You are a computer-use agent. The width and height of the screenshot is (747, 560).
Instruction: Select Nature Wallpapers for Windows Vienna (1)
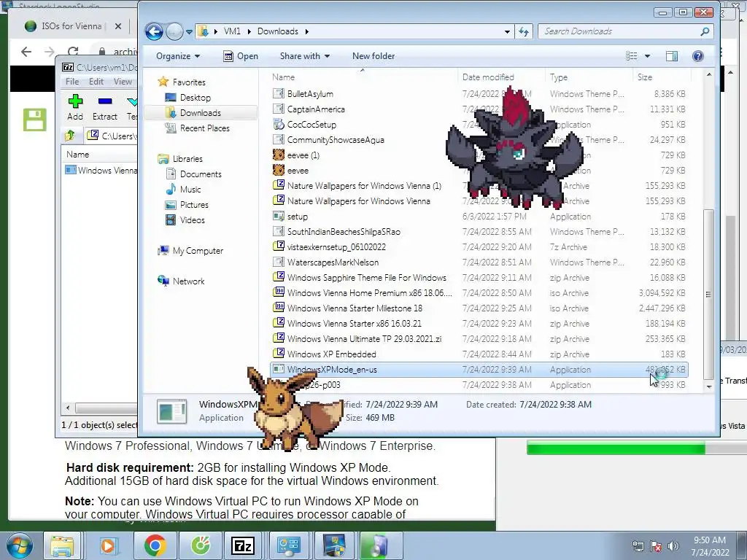[364, 186]
